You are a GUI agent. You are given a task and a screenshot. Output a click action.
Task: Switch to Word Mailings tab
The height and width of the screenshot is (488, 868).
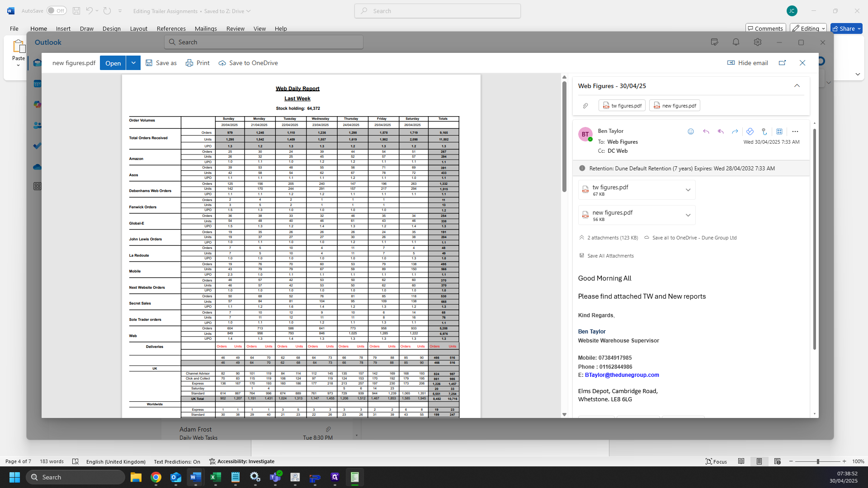click(206, 28)
